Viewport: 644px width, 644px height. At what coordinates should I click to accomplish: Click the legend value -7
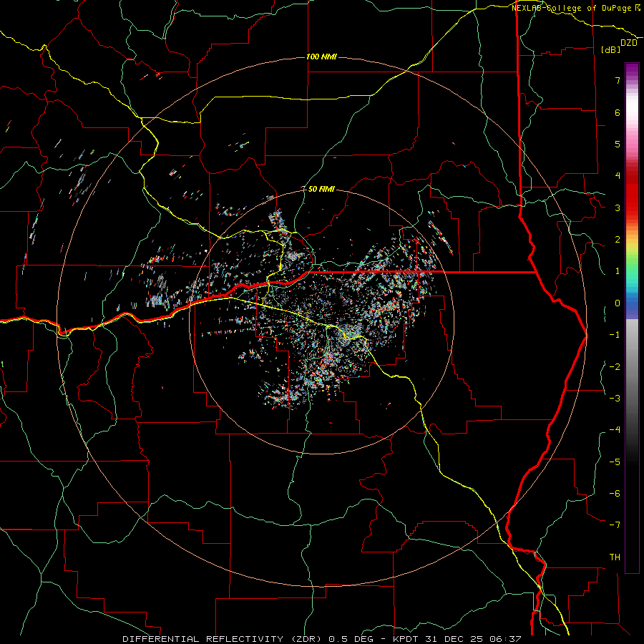615,525
